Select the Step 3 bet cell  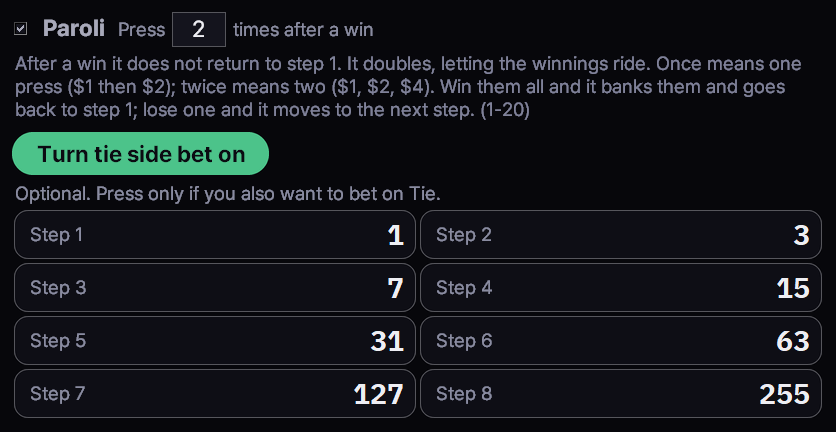tap(215, 287)
